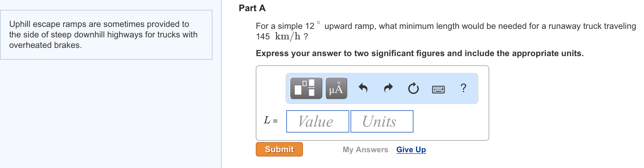Redo the last undone edit

coord(388,88)
